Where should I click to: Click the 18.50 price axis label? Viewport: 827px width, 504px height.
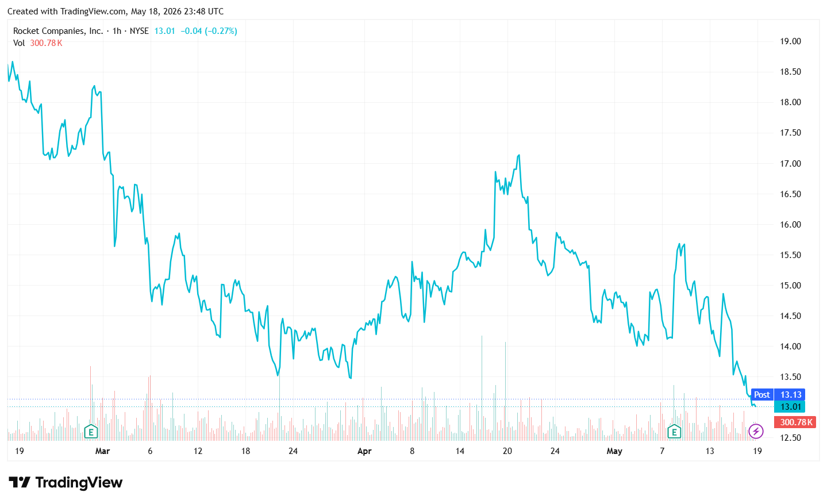tap(790, 72)
